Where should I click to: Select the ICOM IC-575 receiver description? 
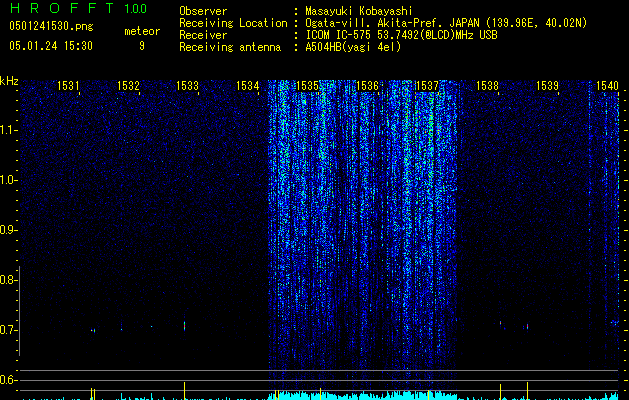point(401,35)
